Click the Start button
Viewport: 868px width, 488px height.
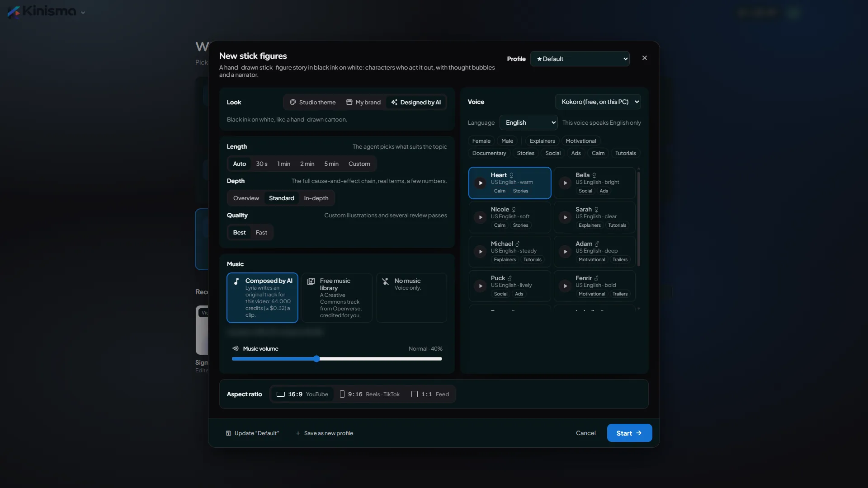(629, 433)
